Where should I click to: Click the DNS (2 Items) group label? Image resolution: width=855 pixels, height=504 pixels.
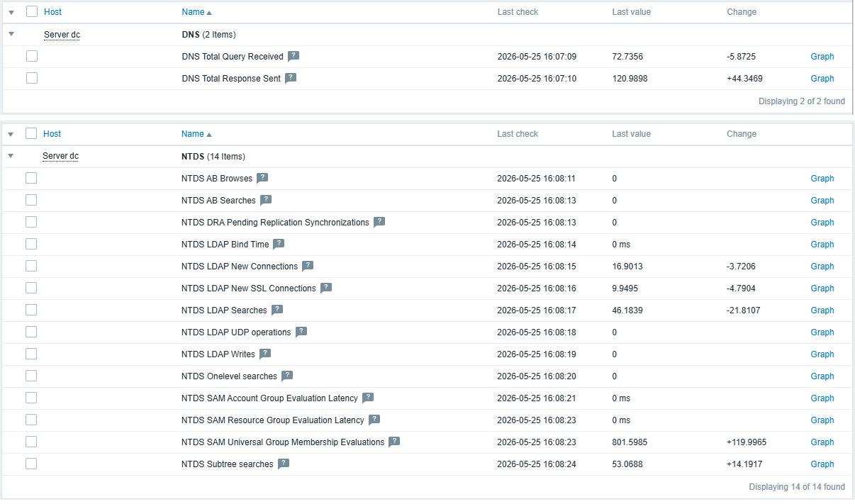click(x=208, y=35)
